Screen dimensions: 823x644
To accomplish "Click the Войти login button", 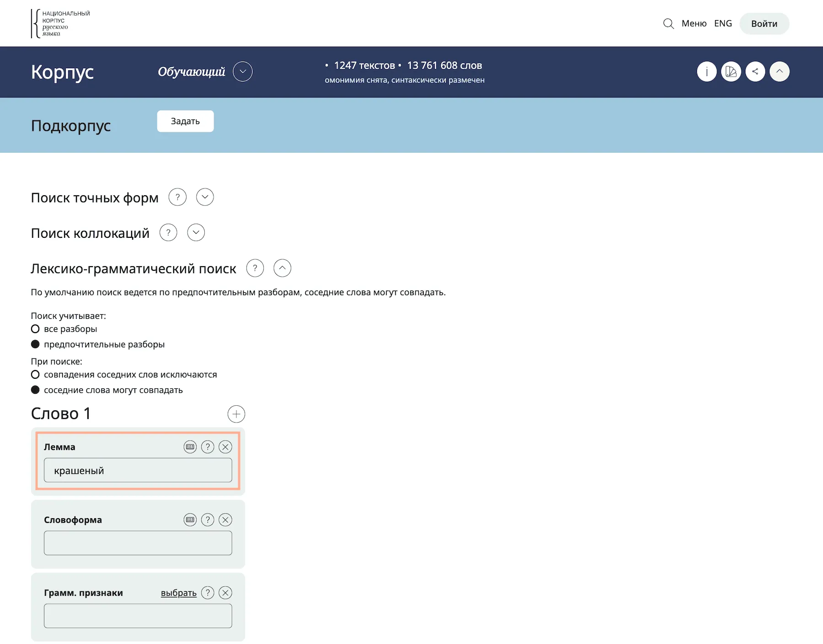I will (x=764, y=24).
